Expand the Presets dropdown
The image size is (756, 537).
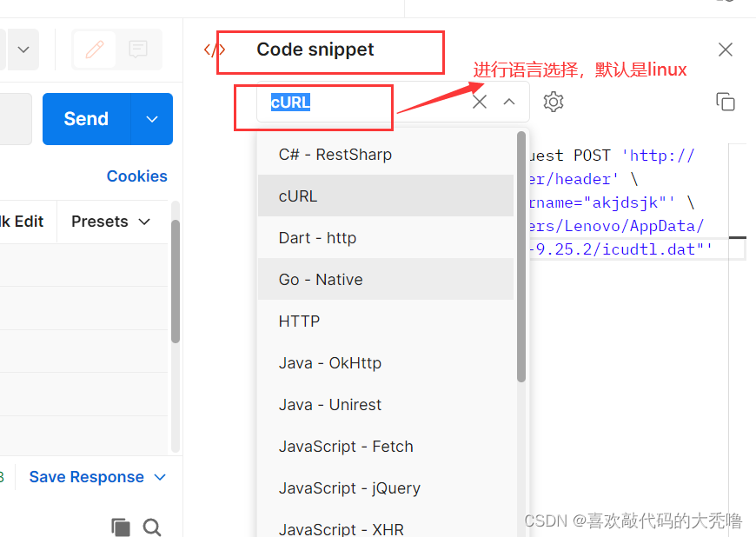(x=111, y=222)
